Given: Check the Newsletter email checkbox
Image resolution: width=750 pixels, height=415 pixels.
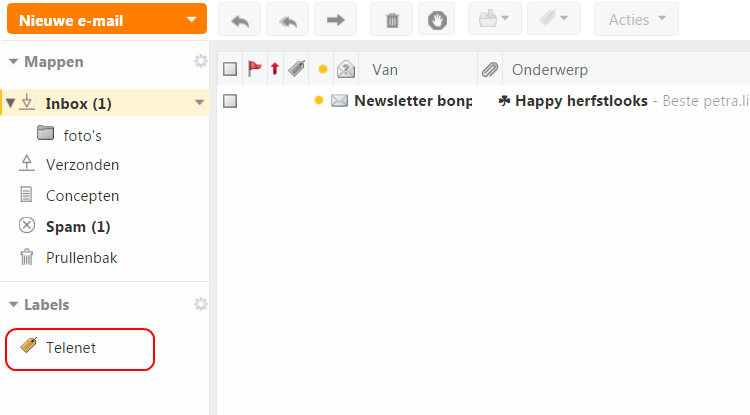Looking at the screenshot, I should pos(230,101).
